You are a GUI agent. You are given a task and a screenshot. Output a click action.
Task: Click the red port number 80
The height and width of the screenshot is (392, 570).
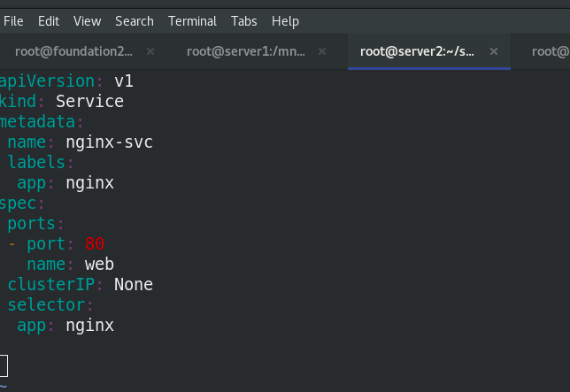(95, 243)
